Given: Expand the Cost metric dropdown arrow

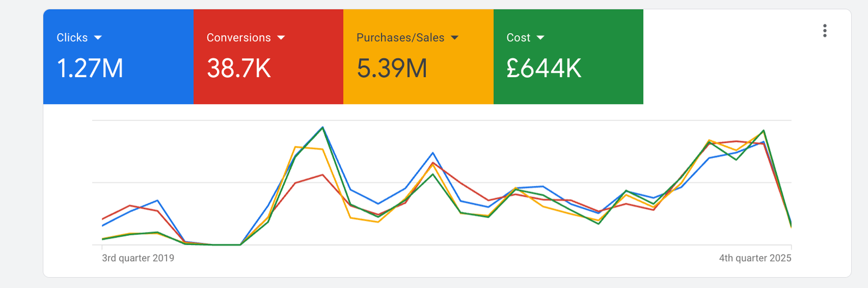Looking at the screenshot, I should coord(540,37).
